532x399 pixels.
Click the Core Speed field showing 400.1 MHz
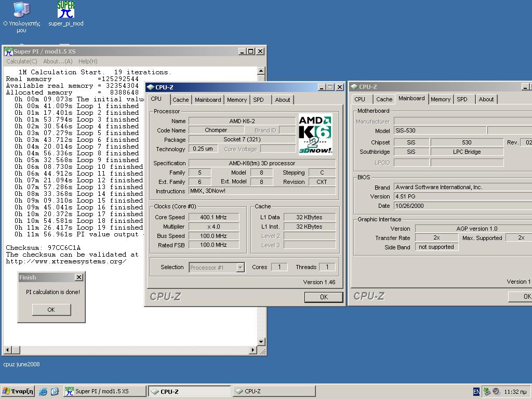[x=214, y=217]
